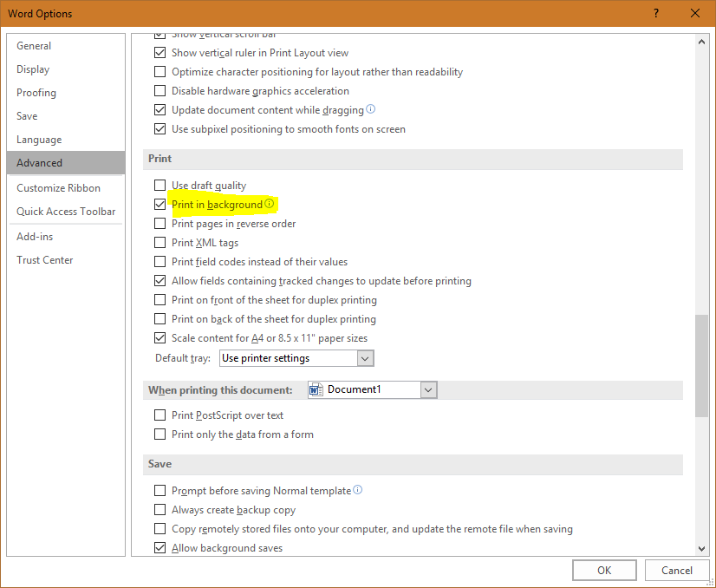Check "Print pages in reverse order"
716x588 pixels.
[x=159, y=223]
